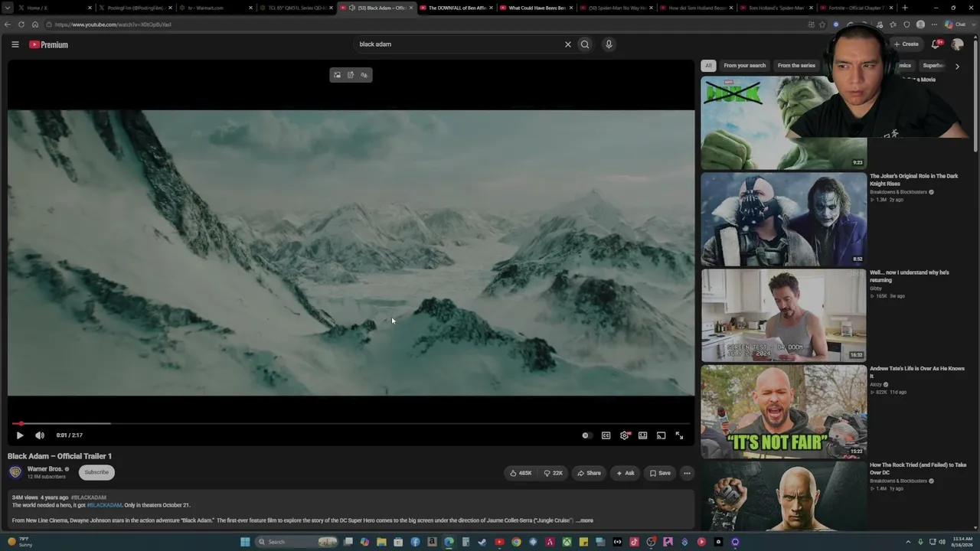Mute the video with the speaker icon
Image resolution: width=980 pixels, height=551 pixels.
(x=40, y=435)
